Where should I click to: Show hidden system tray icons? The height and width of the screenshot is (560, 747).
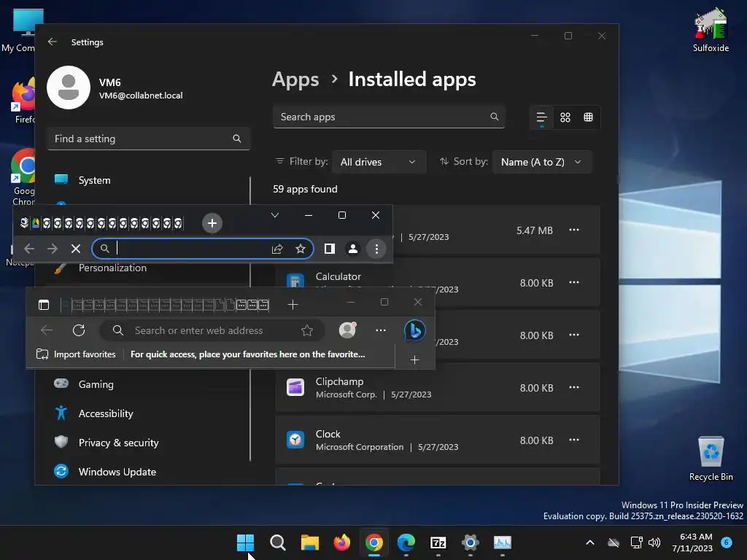point(589,542)
